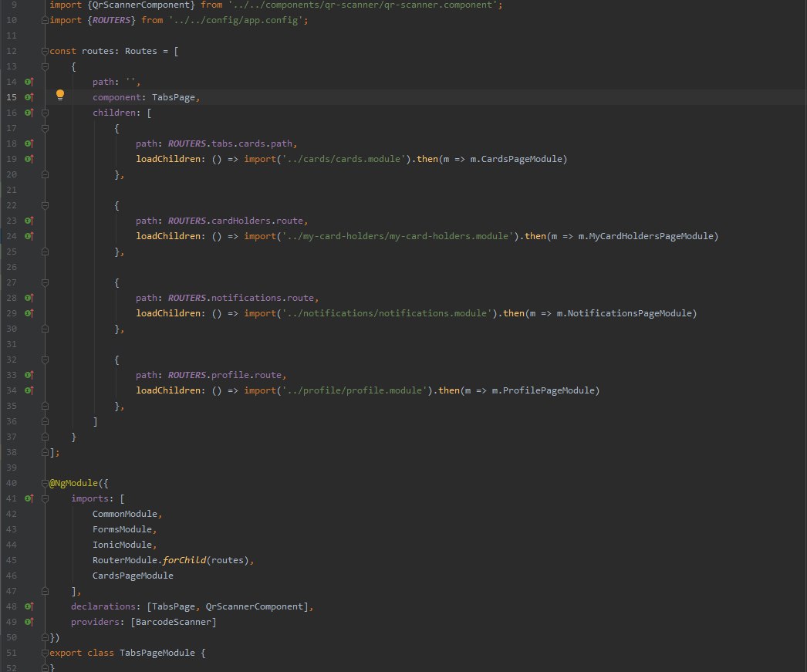Click the @NgModule decorator text
This screenshot has height=672, width=807.
(x=73, y=483)
